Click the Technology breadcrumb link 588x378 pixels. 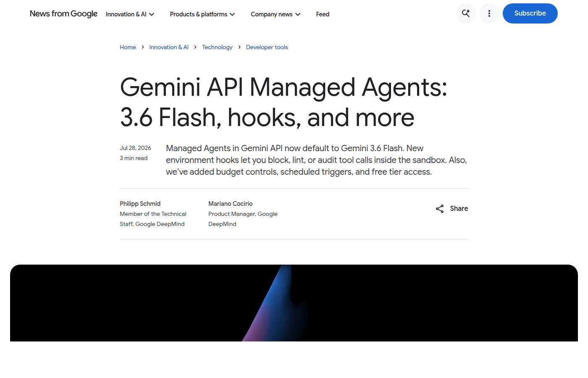point(217,47)
